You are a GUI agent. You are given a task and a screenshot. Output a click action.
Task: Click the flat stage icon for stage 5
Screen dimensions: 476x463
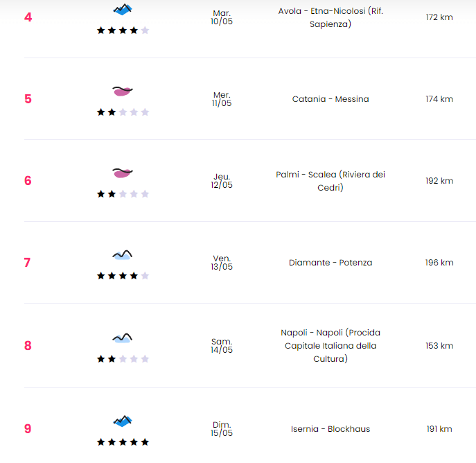tap(123, 91)
